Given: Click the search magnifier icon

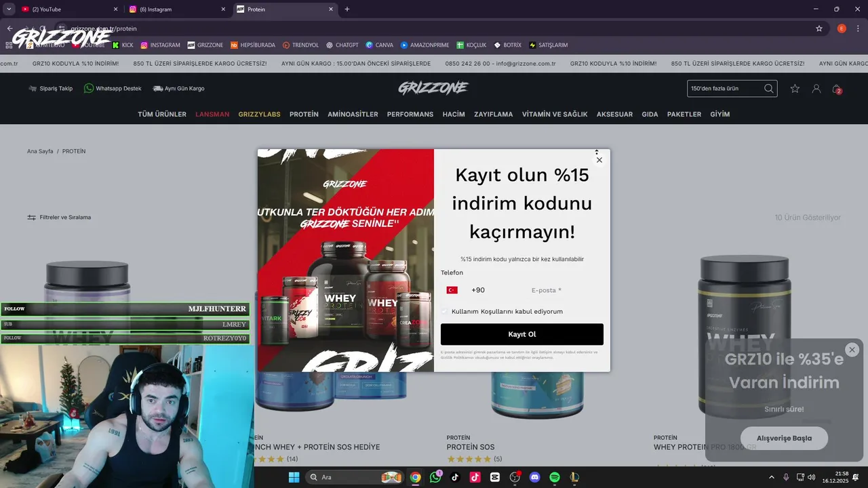Looking at the screenshot, I should (768, 89).
